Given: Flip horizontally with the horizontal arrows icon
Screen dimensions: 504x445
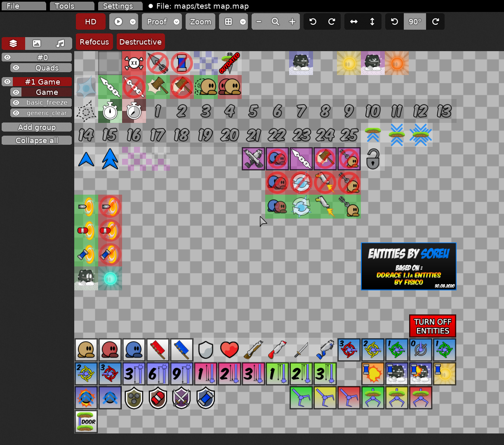Looking at the screenshot, I should pyautogui.click(x=354, y=22).
